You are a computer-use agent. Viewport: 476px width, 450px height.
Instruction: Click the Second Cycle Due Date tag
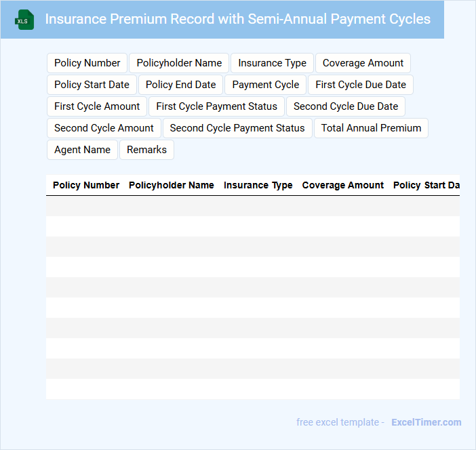346,106
